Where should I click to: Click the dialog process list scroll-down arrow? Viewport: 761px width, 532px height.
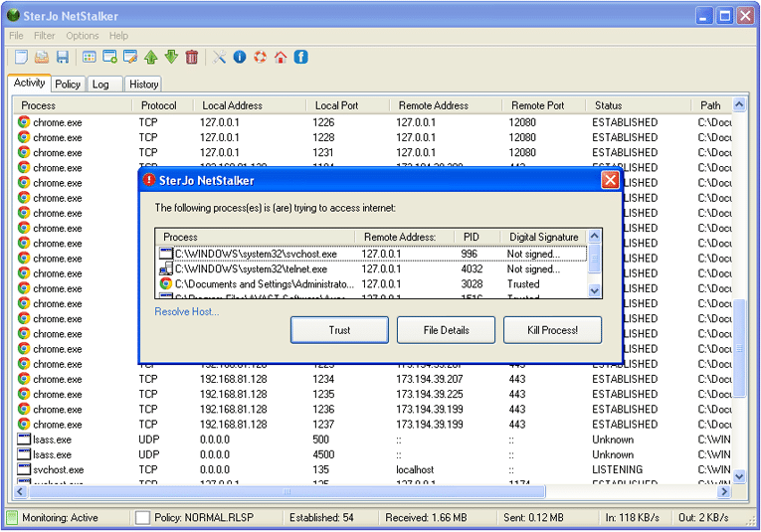595,290
